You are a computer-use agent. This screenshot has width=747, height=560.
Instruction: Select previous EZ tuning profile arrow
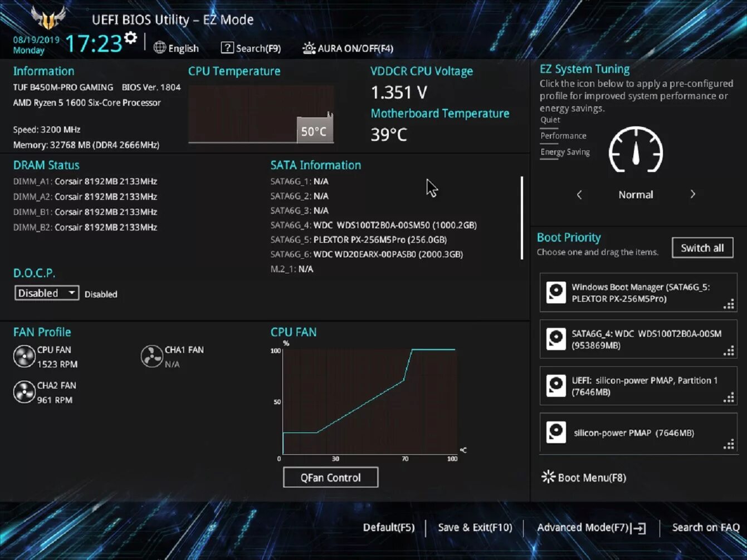[579, 194]
